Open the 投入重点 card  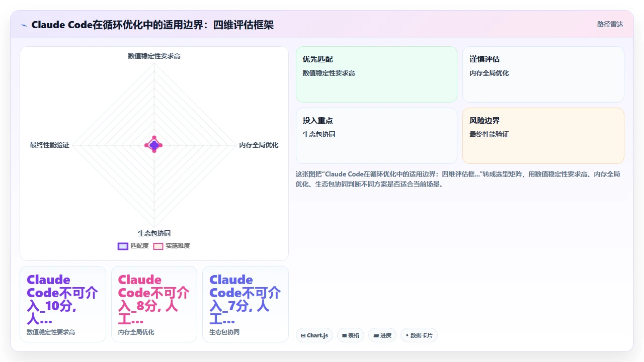tap(376, 136)
